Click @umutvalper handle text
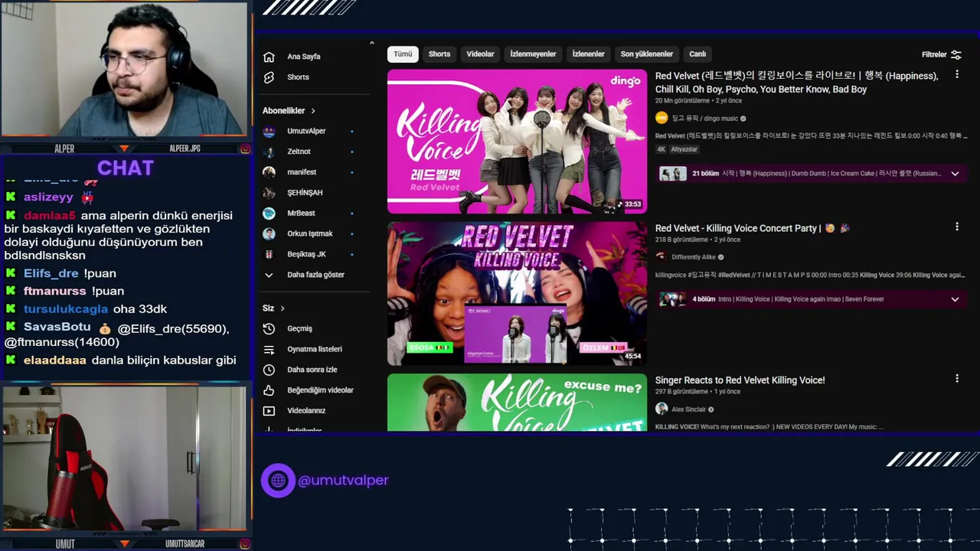 pos(343,481)
